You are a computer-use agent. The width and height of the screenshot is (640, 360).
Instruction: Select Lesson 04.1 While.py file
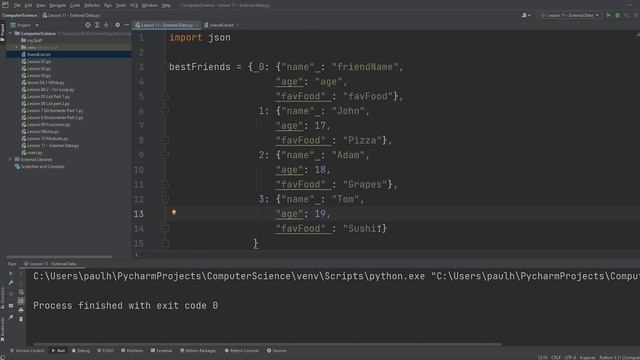[x=43, y=82]
